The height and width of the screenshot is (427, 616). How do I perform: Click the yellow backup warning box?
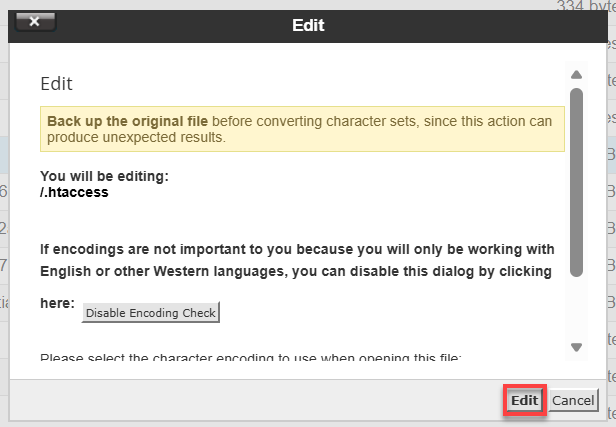tap(302, 129)
